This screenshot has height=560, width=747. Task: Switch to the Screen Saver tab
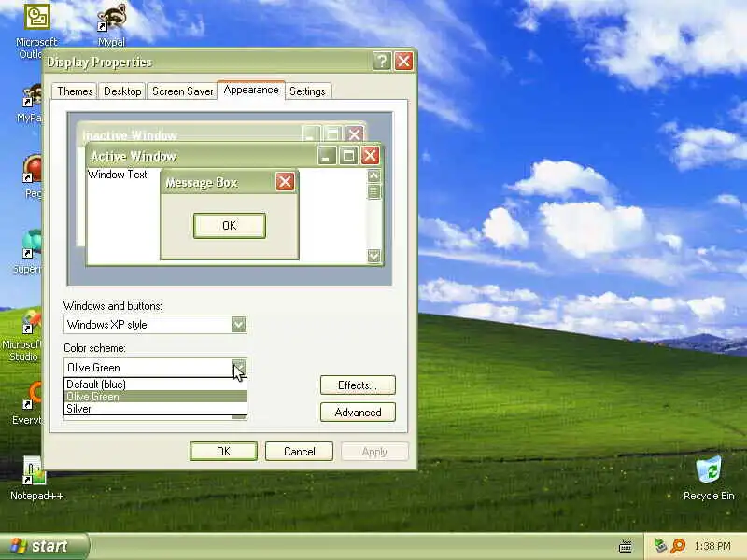click(182, 91)
